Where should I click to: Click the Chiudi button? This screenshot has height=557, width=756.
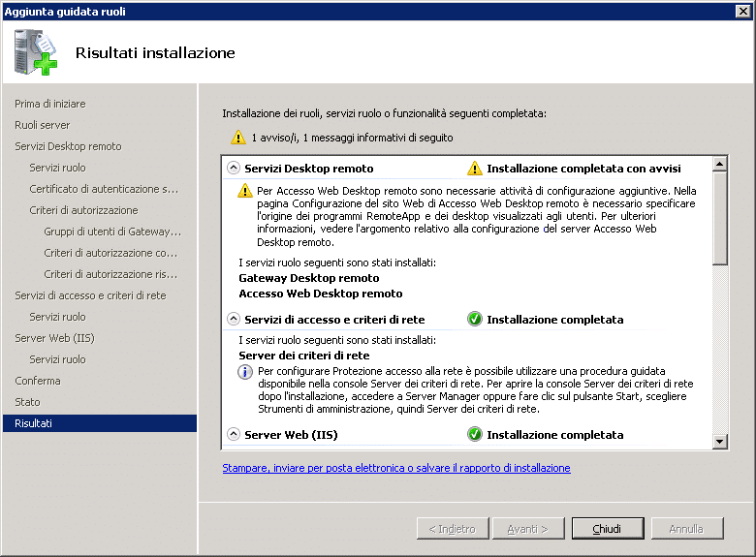click(x=608, y=529)
